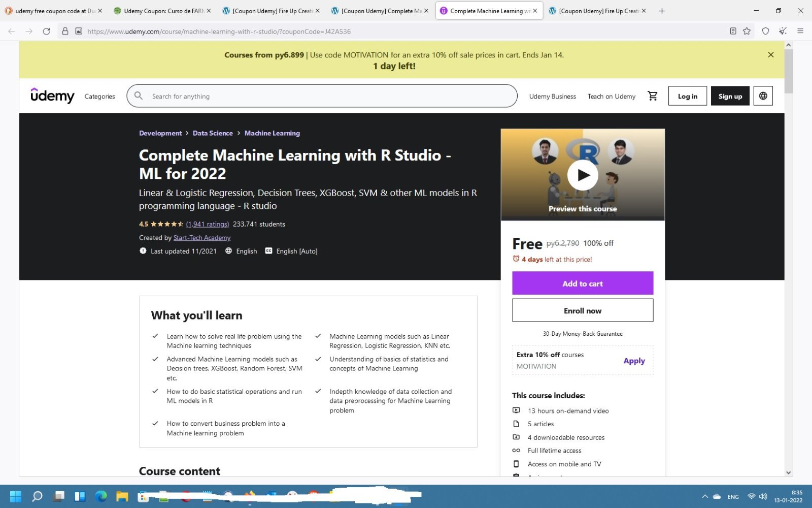Click the '13 hours on-demand video' text

[x=568, y=410]
